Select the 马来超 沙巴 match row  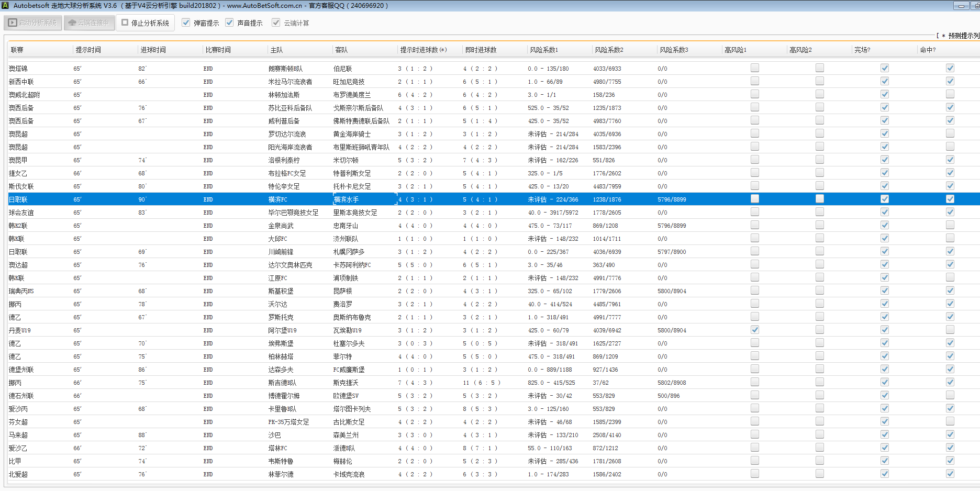(x=274, y=435)
